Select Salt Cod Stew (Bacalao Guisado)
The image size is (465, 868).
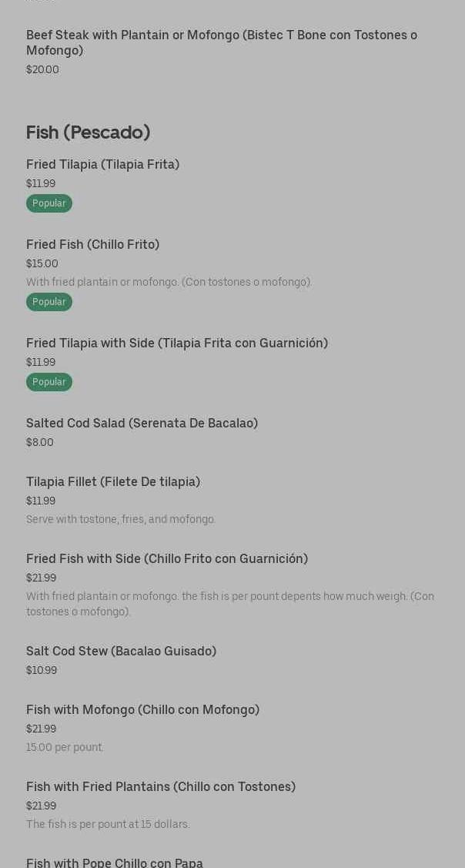coord(121,651)
